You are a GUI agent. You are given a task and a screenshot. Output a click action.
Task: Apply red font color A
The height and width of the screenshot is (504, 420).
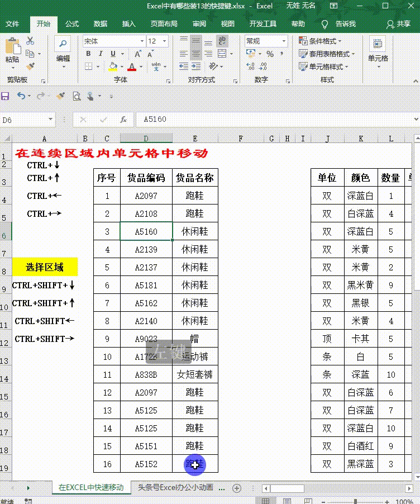click(132, 66)
